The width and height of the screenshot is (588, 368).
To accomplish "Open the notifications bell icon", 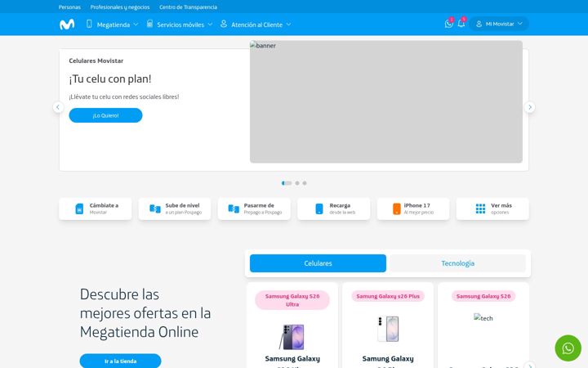I will pos(461,23).
